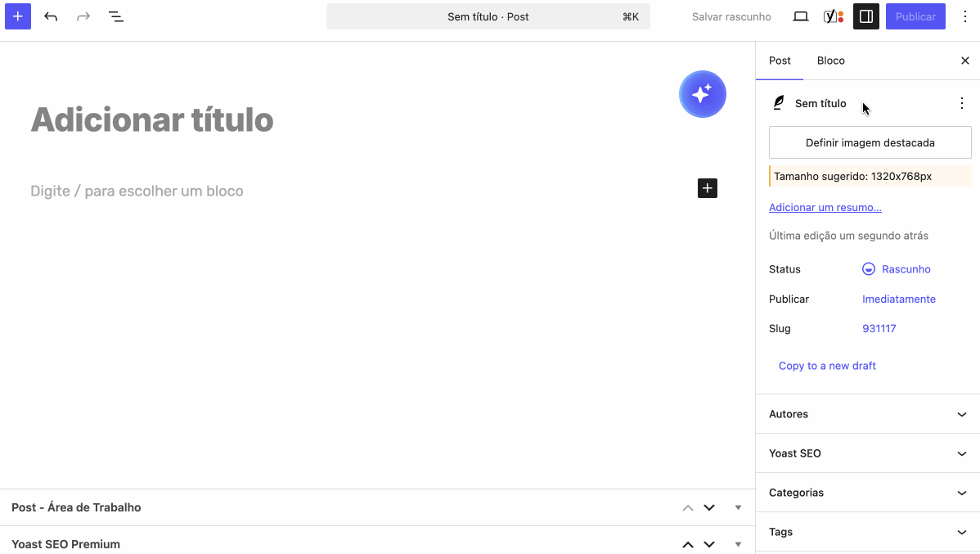980x554 pixels.
Task: Toggle Post - Área de Trabalho panel triangle
Action: pos(738,507)
